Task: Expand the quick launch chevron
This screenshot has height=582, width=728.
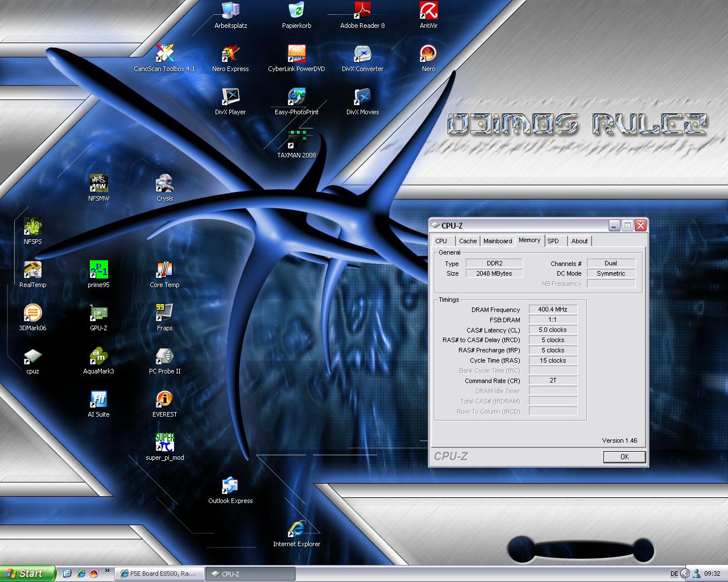Action: 108,571
